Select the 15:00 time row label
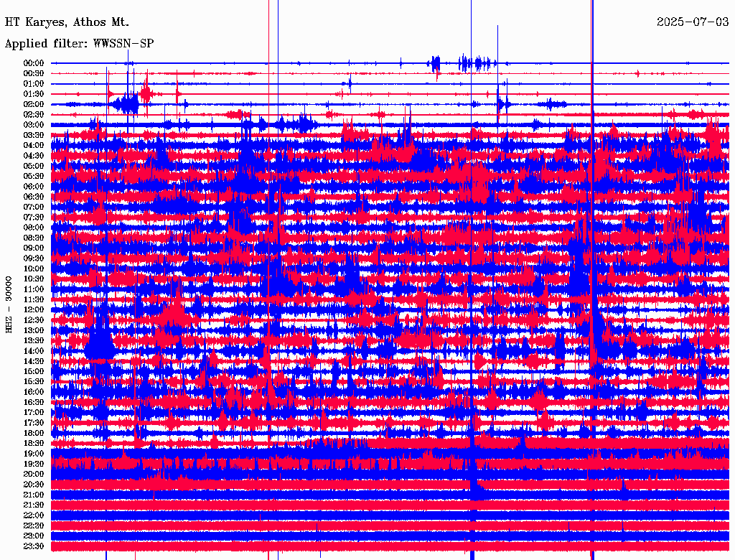This screenshot has width=735, height=560. click(34, 371)
